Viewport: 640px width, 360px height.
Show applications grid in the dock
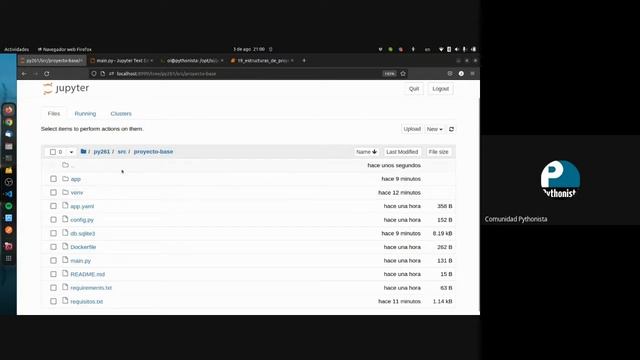[9, 258]
